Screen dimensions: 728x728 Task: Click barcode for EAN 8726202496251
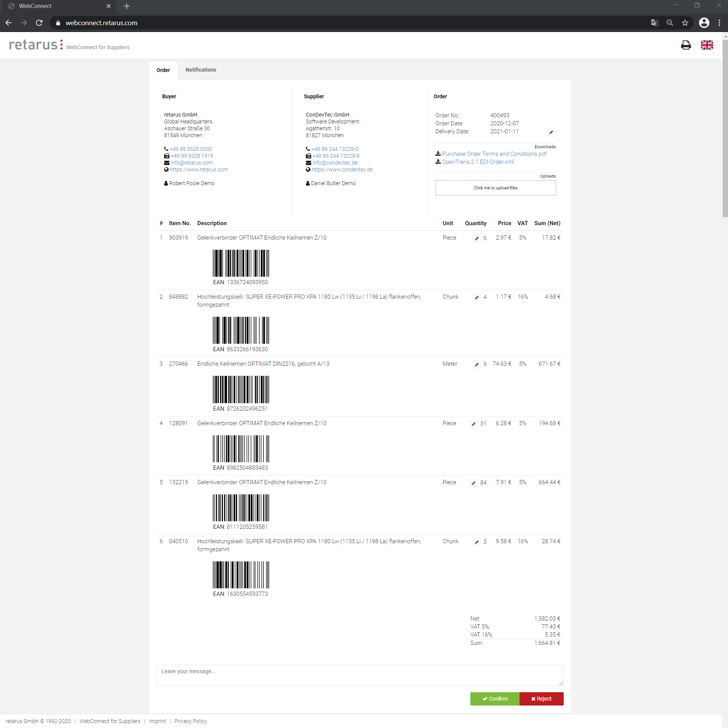point(241,389)
